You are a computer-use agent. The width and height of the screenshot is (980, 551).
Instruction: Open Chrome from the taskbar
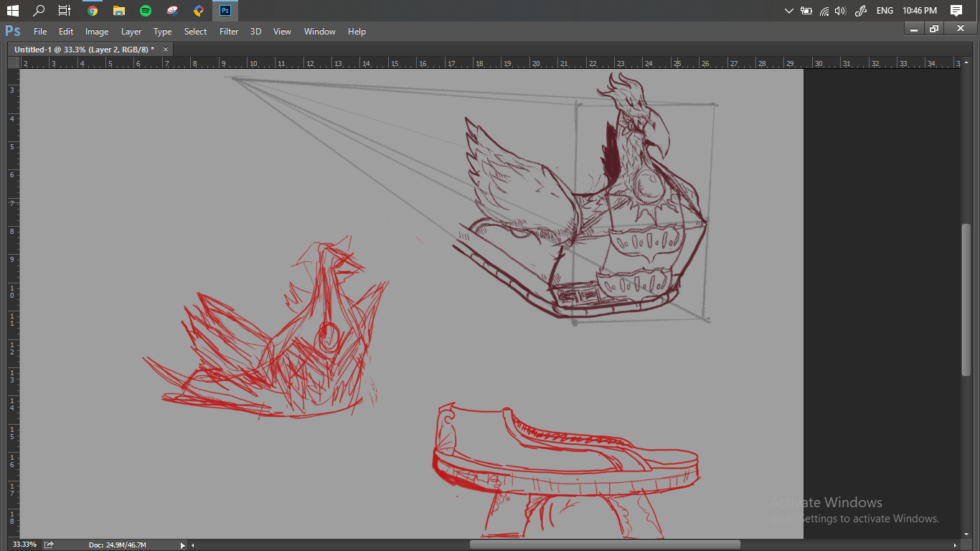tap(93, 11)
